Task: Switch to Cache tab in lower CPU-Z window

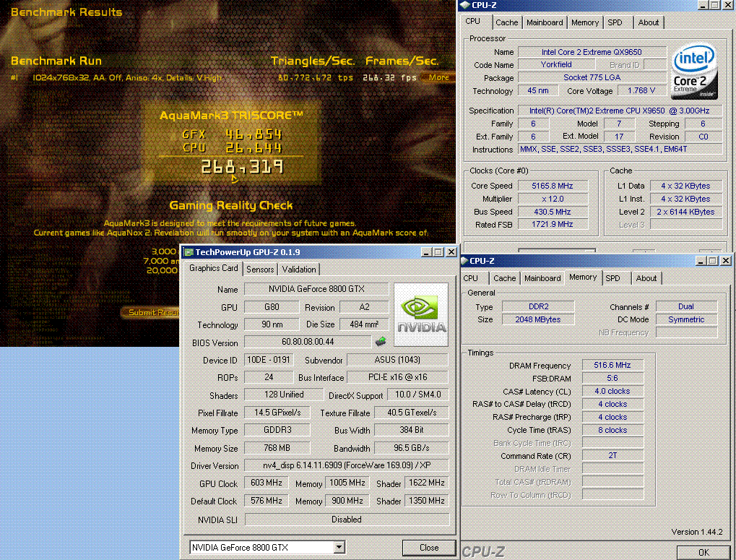Action: click(x=505, y=278)
